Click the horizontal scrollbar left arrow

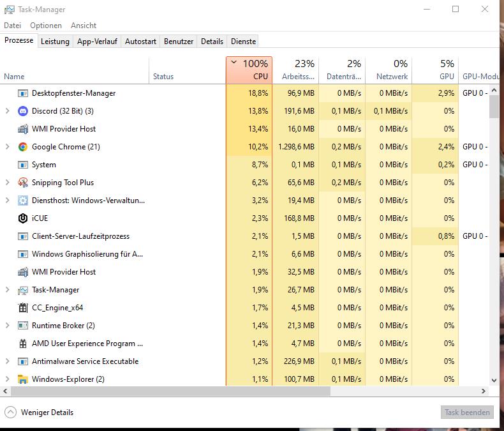(x=5, y=391)
